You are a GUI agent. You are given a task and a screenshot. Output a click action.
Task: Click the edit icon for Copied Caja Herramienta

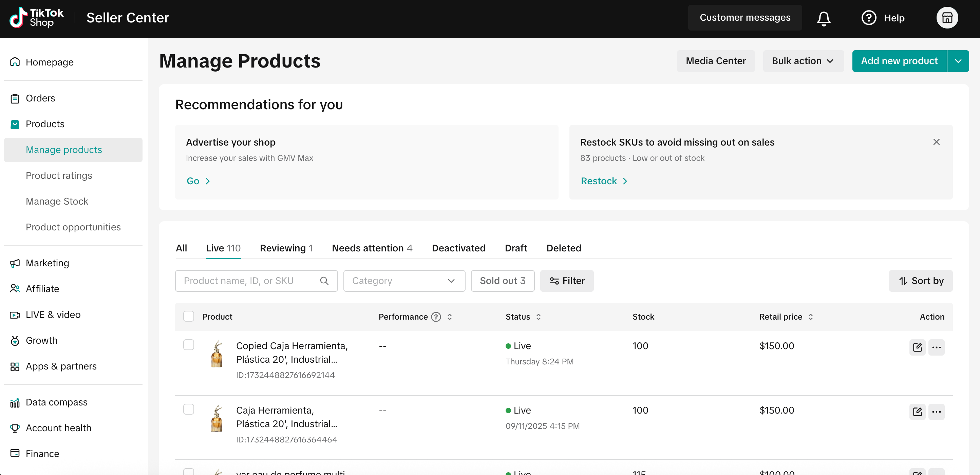(917, 347)
